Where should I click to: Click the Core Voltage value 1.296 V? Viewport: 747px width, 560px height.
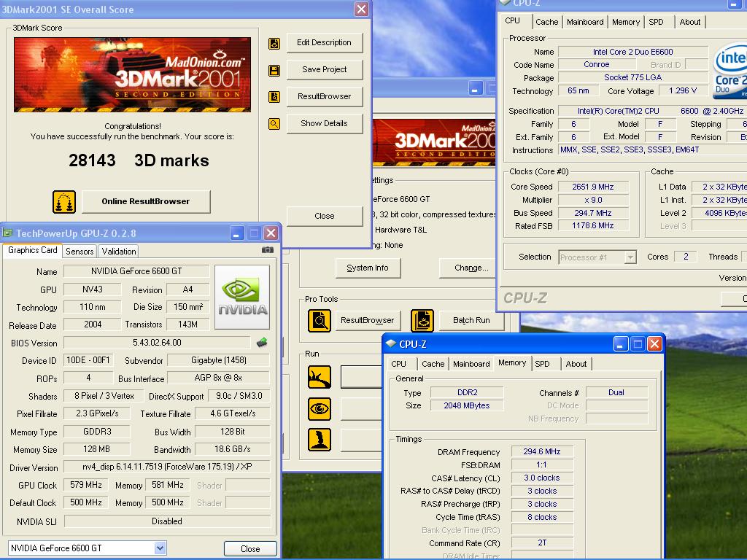pos(683,90)
